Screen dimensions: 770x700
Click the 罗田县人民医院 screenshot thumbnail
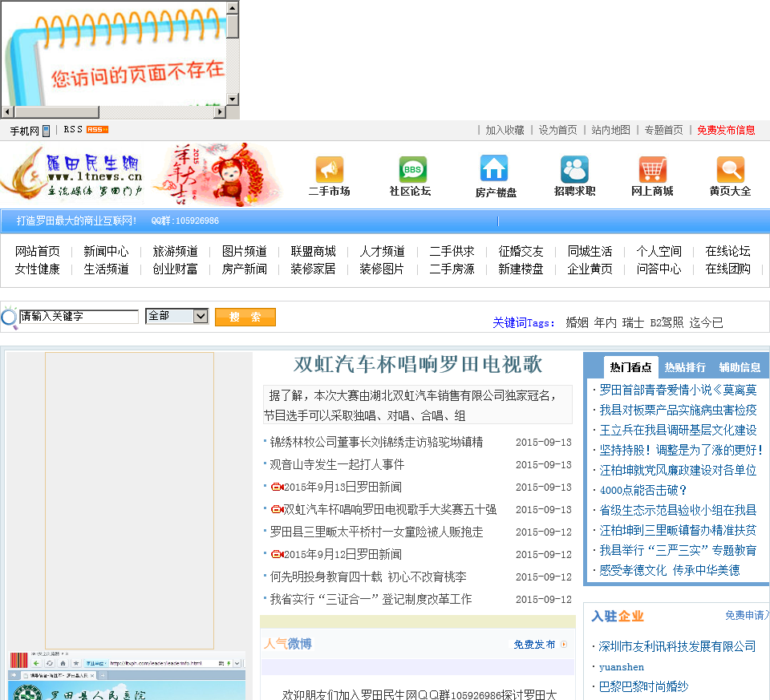tap(127, 675)
